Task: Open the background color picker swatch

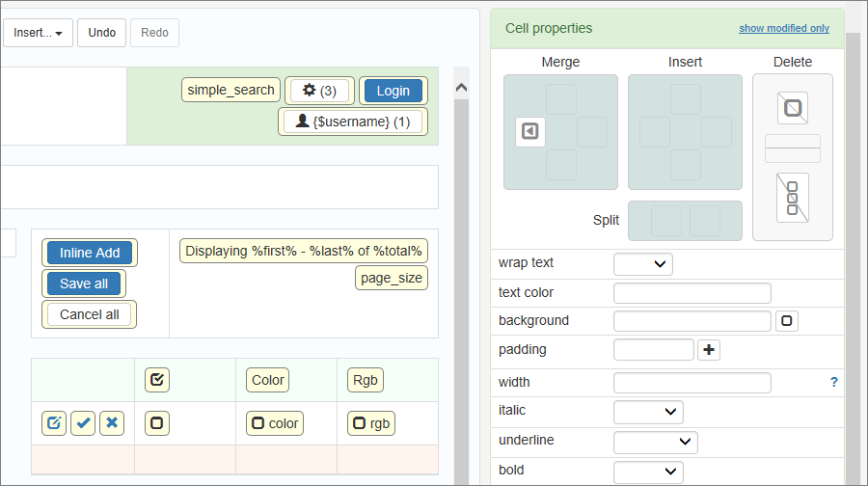Action: click(787, 321)
